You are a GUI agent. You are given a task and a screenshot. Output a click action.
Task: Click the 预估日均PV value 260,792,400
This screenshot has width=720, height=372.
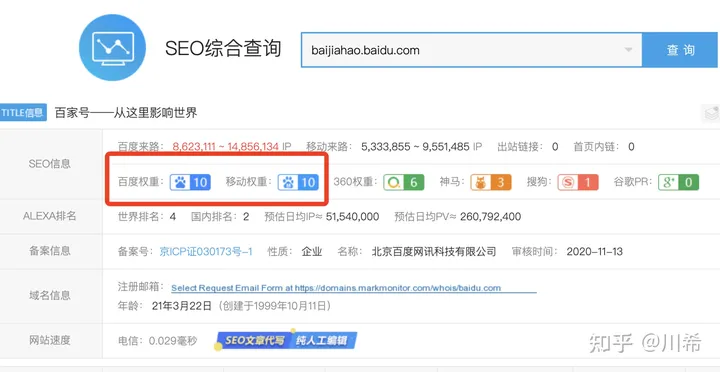490,217
